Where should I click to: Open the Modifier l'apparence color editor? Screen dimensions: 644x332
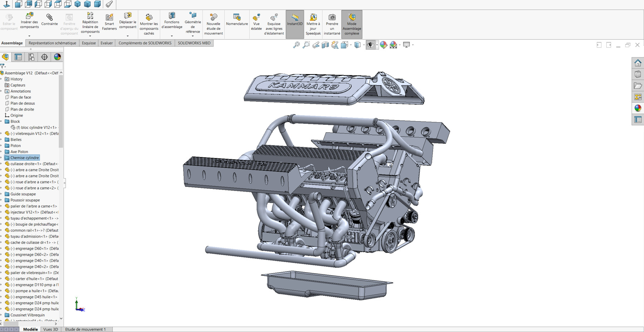coord(384,45)
